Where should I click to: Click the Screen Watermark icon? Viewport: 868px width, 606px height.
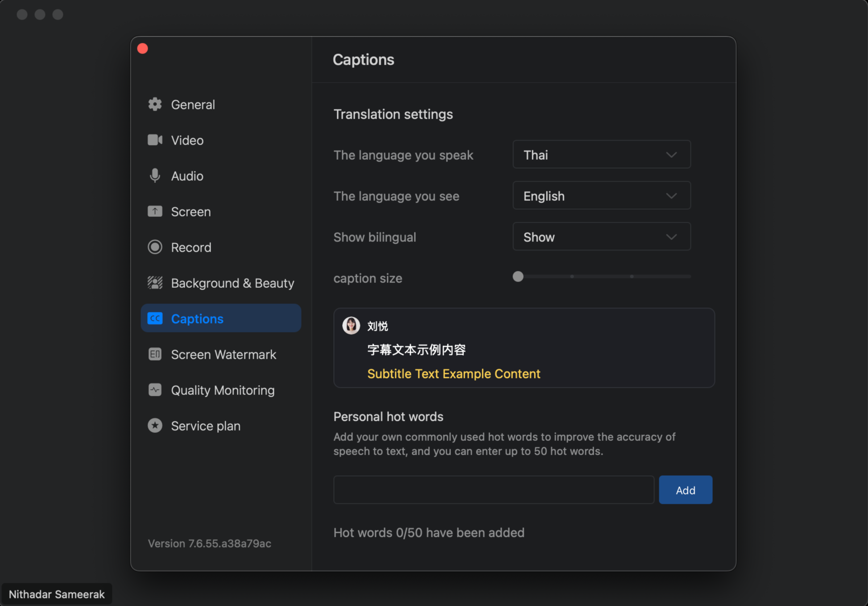[x=155, y=354]
